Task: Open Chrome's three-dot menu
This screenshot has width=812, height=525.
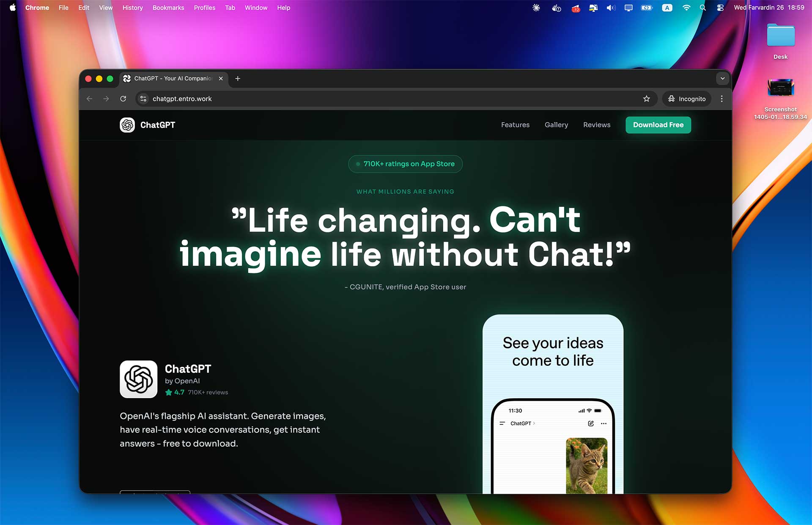Action: [721, 99]
